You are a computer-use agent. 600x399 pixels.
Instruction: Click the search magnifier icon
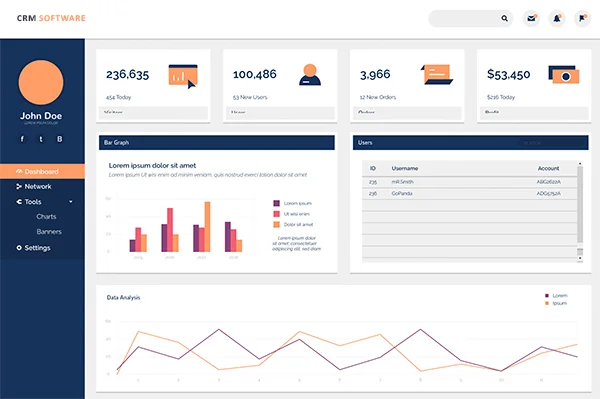click(504, 18)
